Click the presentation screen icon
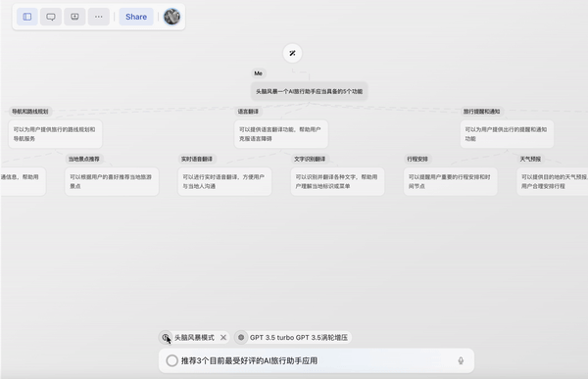Image resolution: width=588 pixels, height=379 pixels. tap(74, 17)
